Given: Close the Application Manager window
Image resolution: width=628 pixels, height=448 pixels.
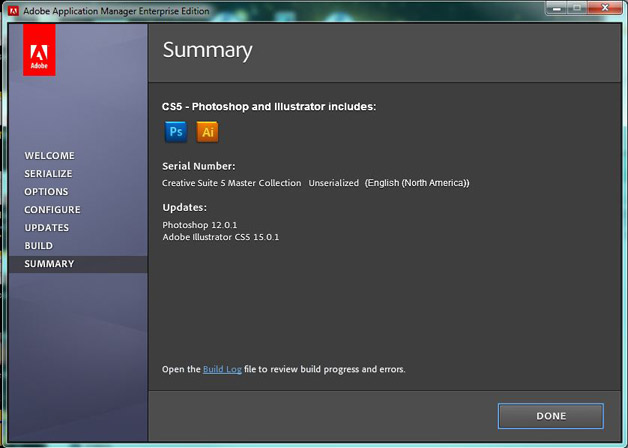Looking at the screenshot, I should [606, 8].
